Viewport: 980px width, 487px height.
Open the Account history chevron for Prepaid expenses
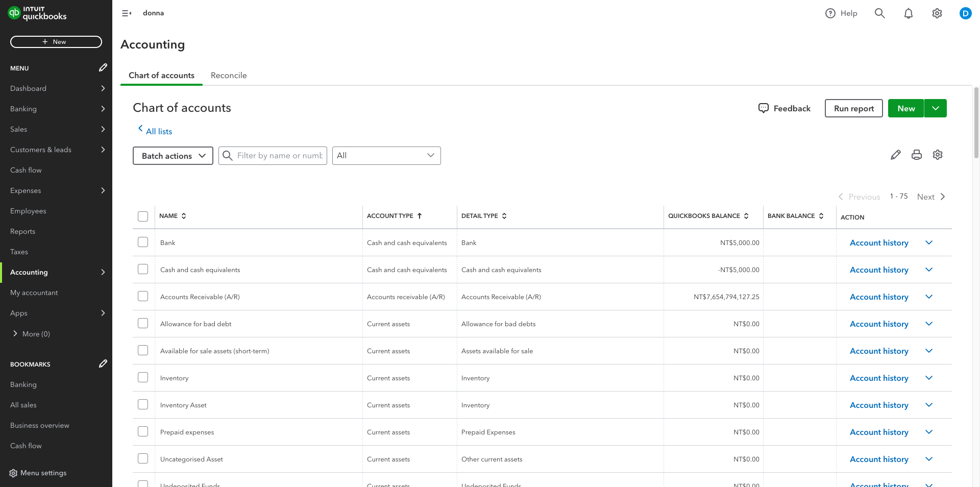[x=929, y=432]
